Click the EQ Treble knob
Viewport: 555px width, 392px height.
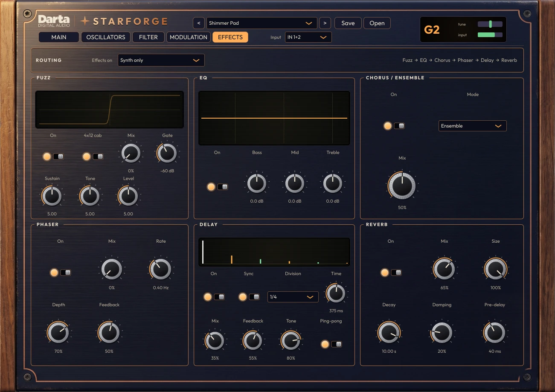[333, 183]
